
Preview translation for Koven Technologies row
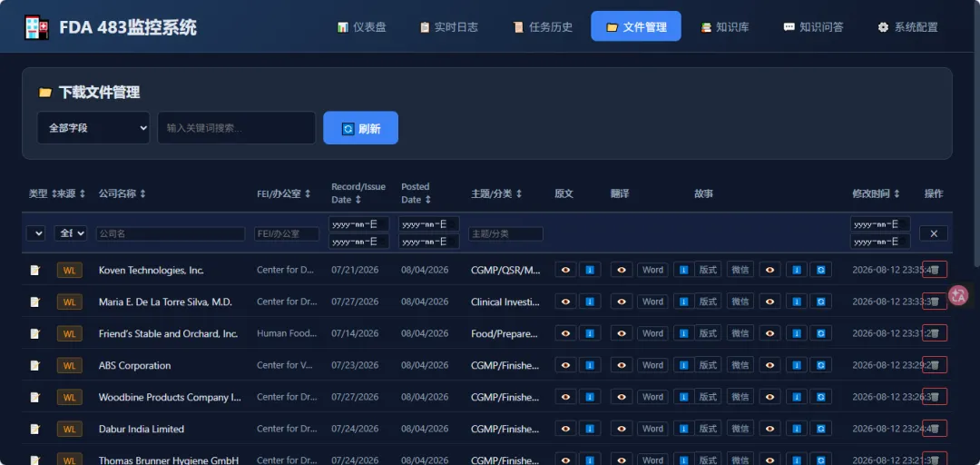pos(622,270)
